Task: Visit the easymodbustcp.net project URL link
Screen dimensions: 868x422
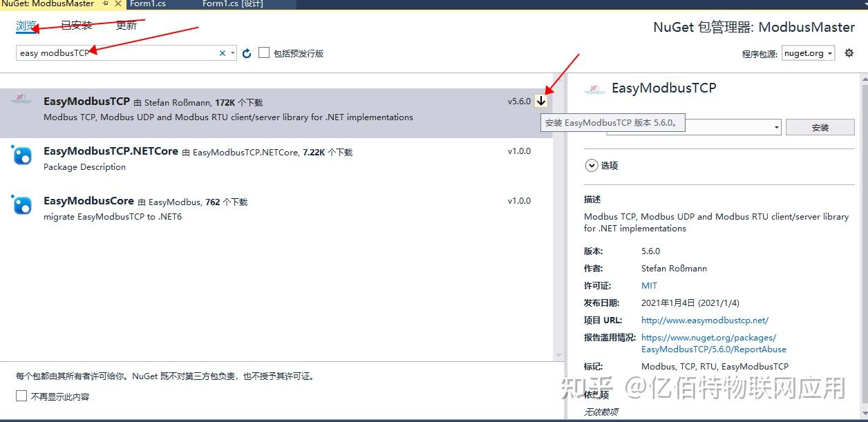Action: (x=704, y=320)
